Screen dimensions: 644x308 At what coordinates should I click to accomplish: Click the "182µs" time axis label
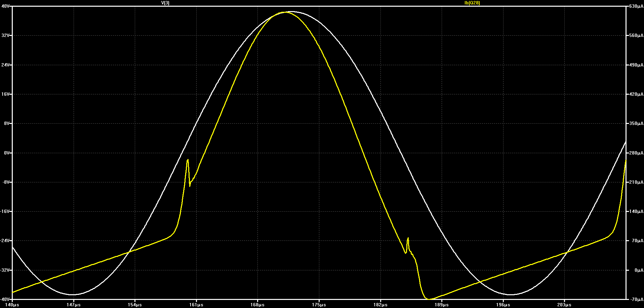(380, 305)
